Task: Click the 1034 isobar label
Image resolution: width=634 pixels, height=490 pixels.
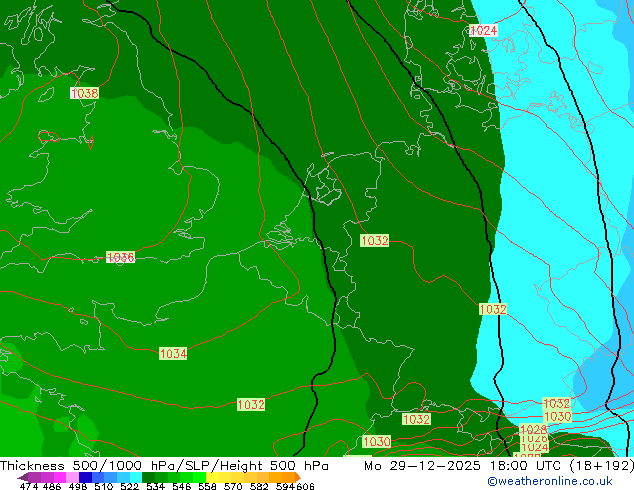Action: [x=173, y=354]
